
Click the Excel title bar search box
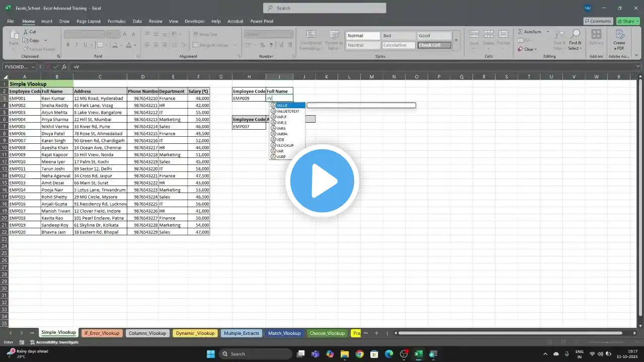[x=325, y=8]
